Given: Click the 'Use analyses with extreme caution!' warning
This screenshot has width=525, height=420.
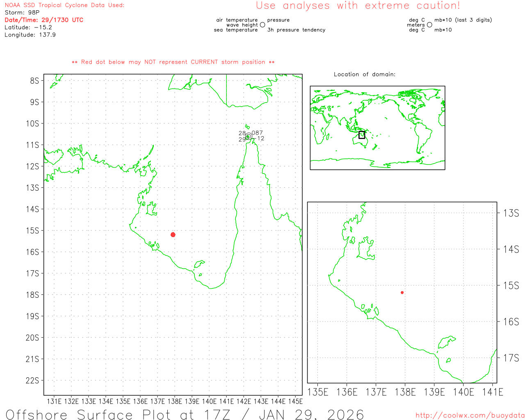Looking at the screenshot, I should (358, 6).
